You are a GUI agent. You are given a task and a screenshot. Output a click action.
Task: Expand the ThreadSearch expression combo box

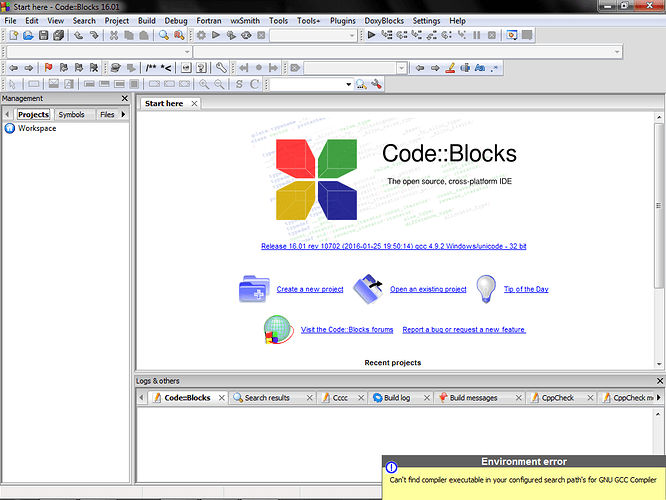click(x=311, y=84)
